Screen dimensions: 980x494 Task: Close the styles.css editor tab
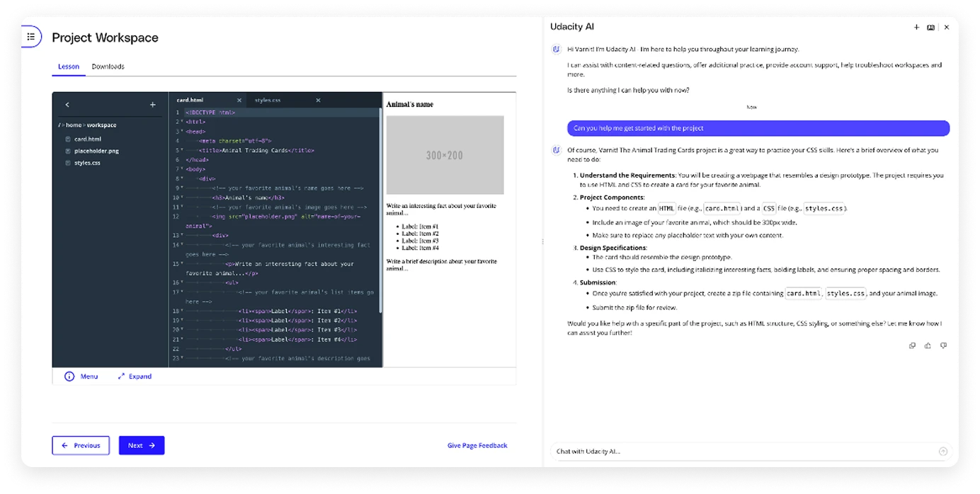tap(317, 100)
